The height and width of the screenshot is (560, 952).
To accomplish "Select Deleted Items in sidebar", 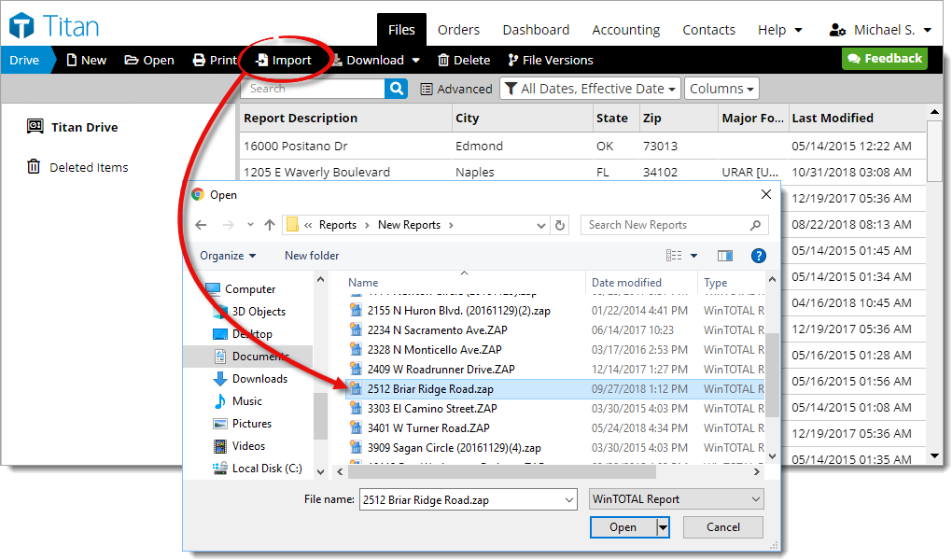I will click(x=89, y=167).
